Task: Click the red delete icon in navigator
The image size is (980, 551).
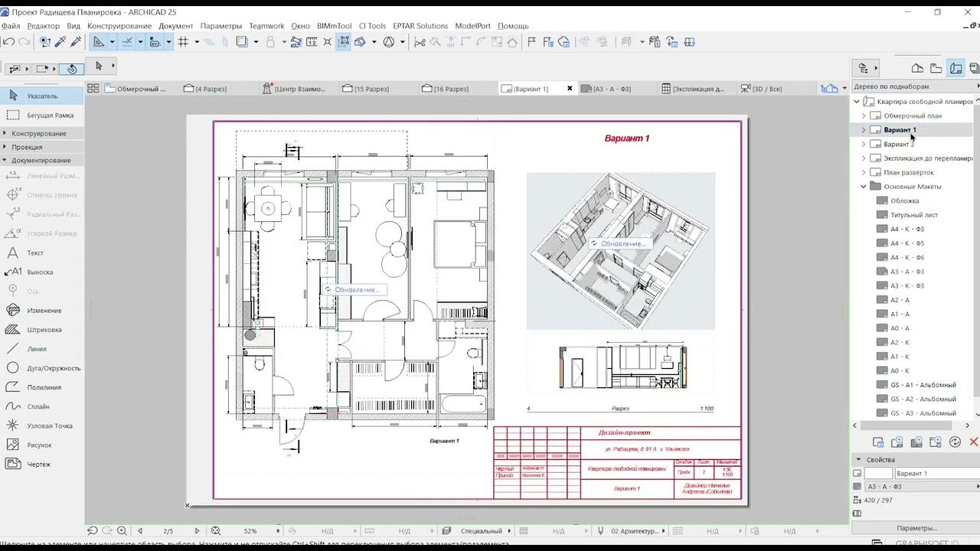Action: tap(973, 442)
